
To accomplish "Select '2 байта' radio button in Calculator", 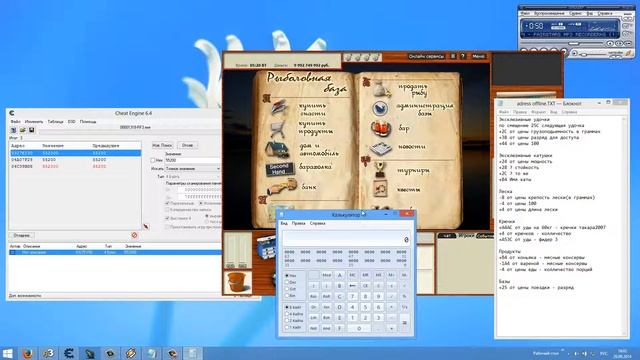I will 287,321.
